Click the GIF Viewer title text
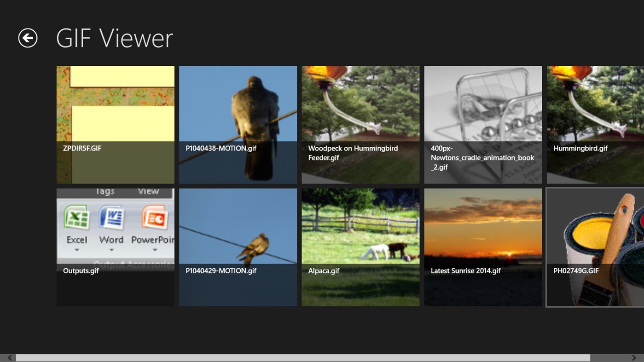This screenshot has height=362, width=644. pyautogui.click(x=114, y=38)
